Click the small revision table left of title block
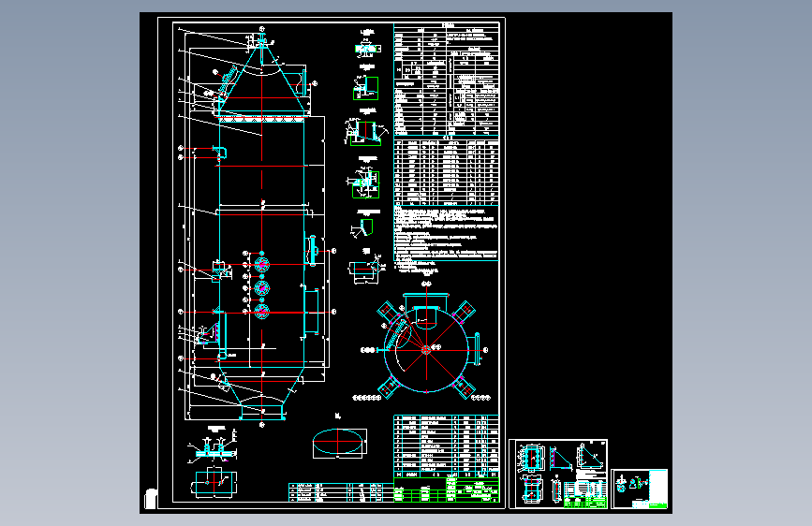812x526 pixels. tap(340, 493)
